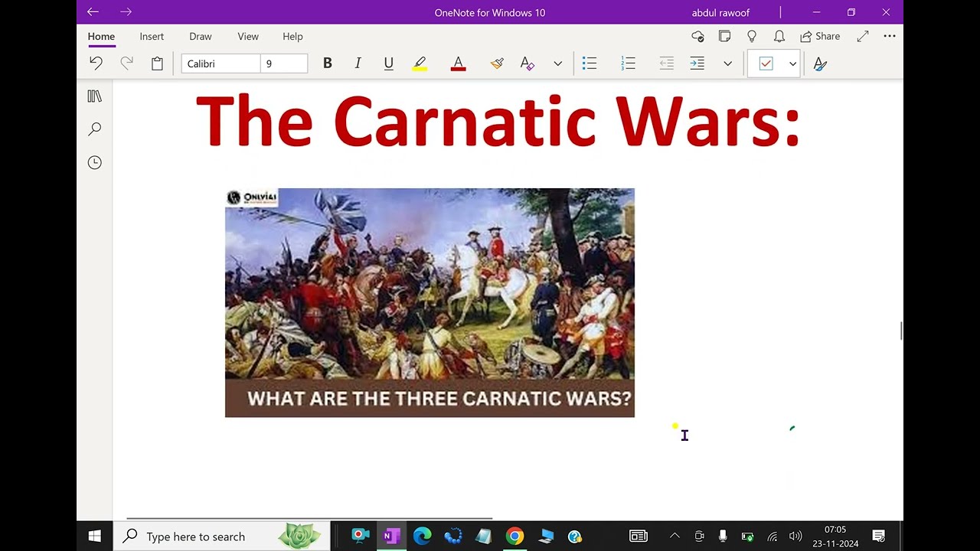
Task: Click the Paste clipboard icon
Action: coord(157,64)
